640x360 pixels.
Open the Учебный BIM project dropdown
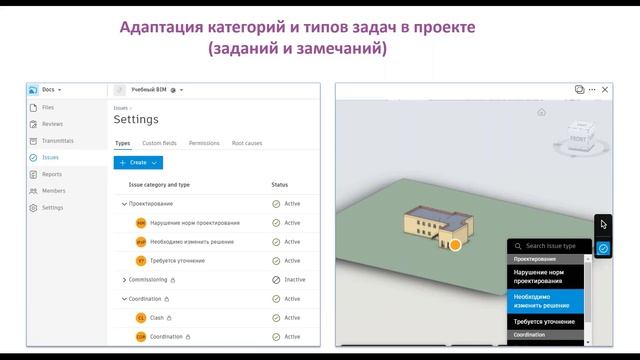click(182, 90)
